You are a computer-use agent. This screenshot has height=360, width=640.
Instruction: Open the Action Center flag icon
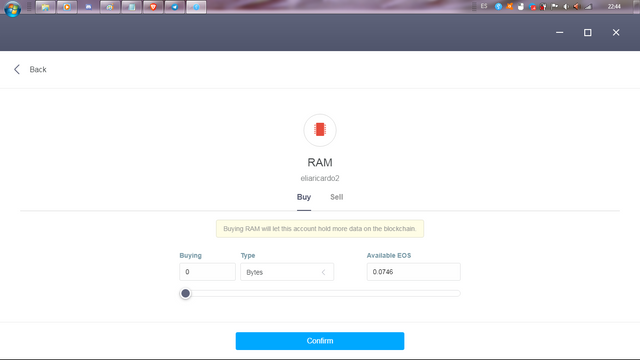coord(554,7)
